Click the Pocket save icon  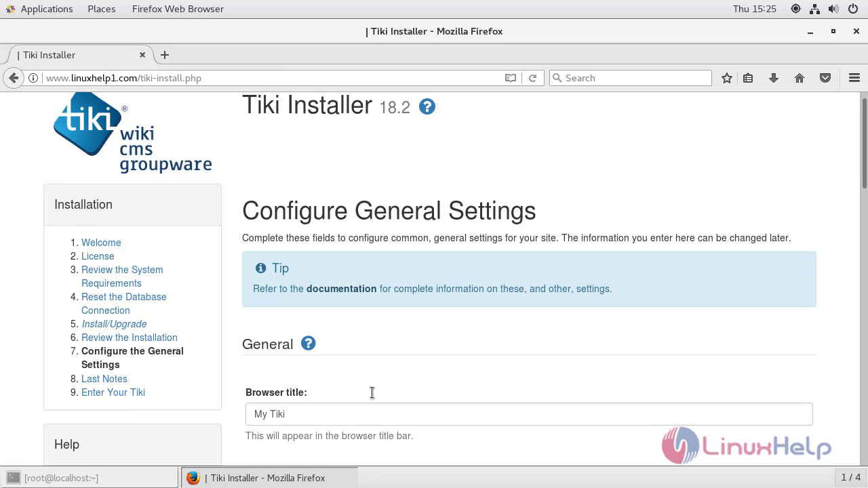tap(825, 78)
